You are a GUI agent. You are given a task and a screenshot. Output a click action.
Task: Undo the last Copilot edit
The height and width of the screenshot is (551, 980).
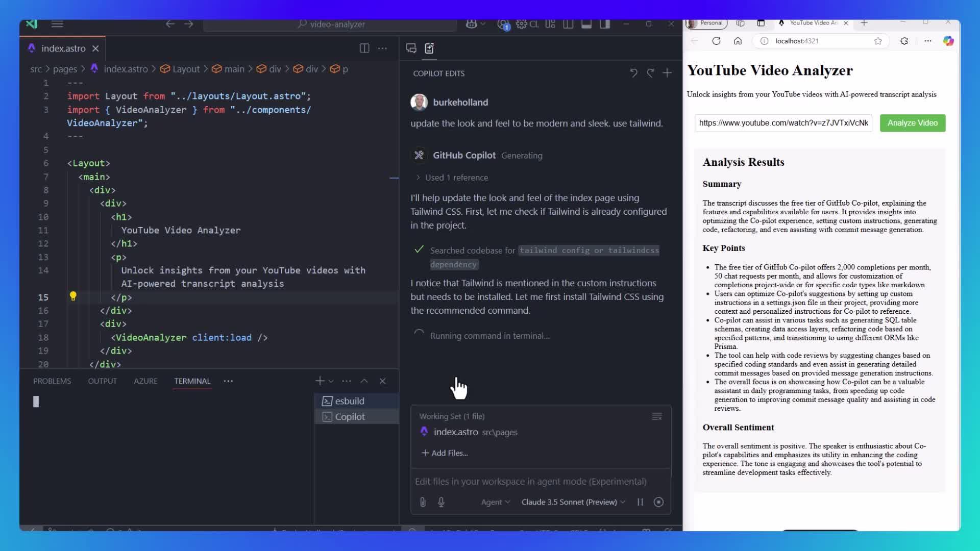click(633, 73)
